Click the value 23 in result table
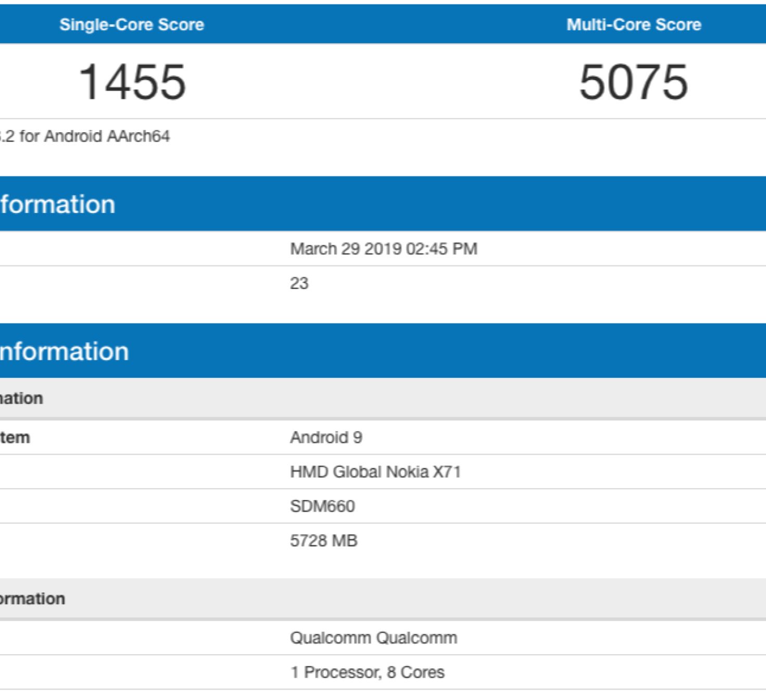The height and width of the screenshot is (700, 766). (x=299, y=283)
